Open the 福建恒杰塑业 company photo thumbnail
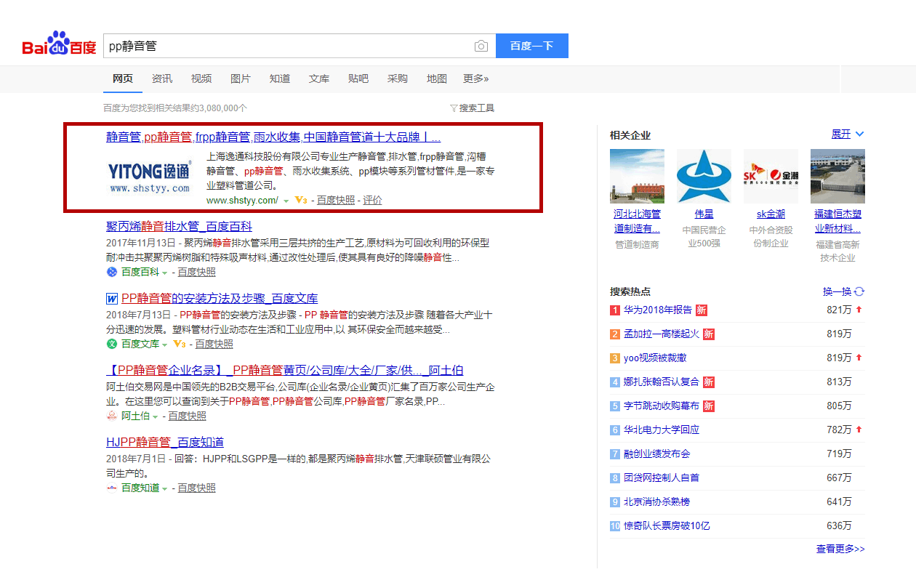 point(837,176)
